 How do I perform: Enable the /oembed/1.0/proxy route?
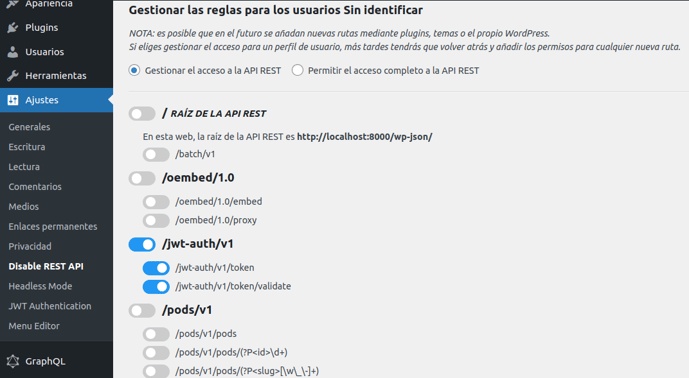click(156, 220)
